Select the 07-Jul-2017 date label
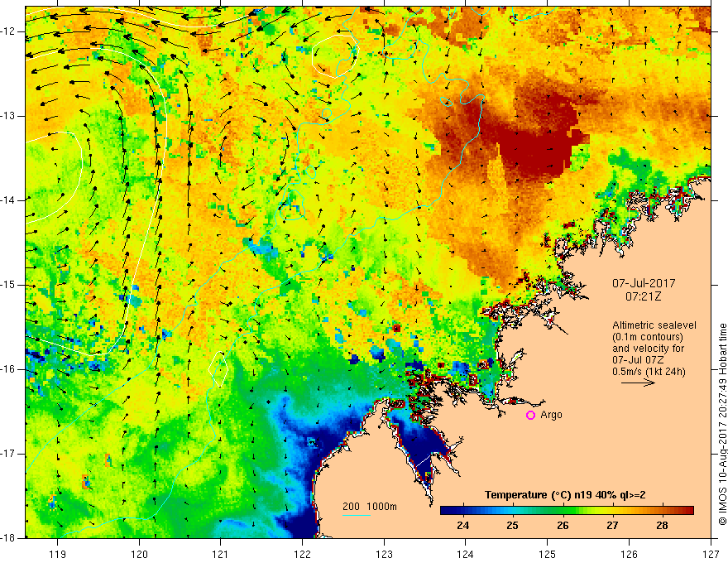 (x=644, y=283)
